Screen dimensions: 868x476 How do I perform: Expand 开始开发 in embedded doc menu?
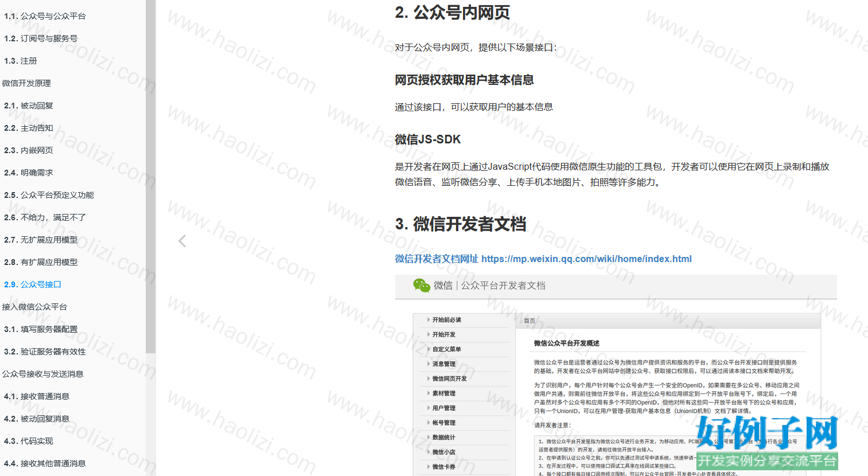(x=444, y=334)
